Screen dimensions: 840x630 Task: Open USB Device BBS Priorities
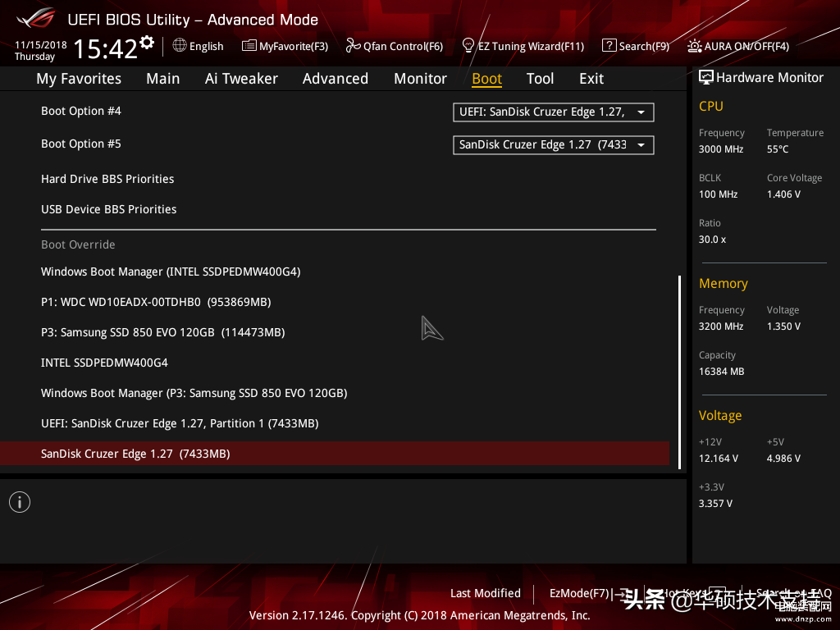109,209
